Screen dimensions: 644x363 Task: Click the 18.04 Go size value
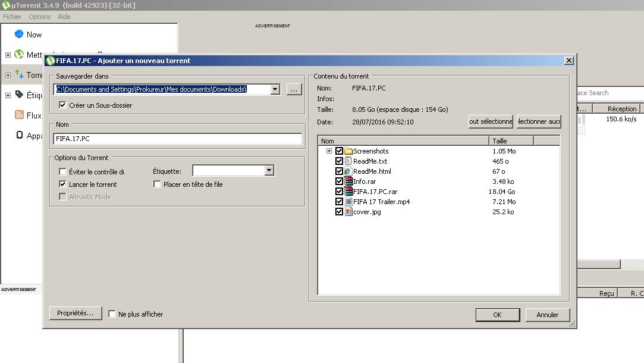pos(502,192)
